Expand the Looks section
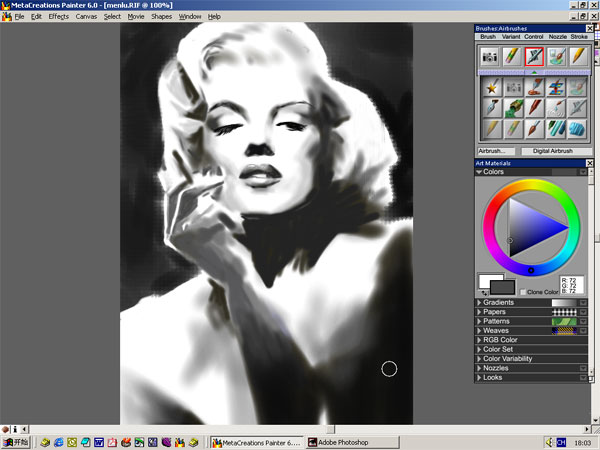Screen dimensions: 600x450 pos(479,378)
